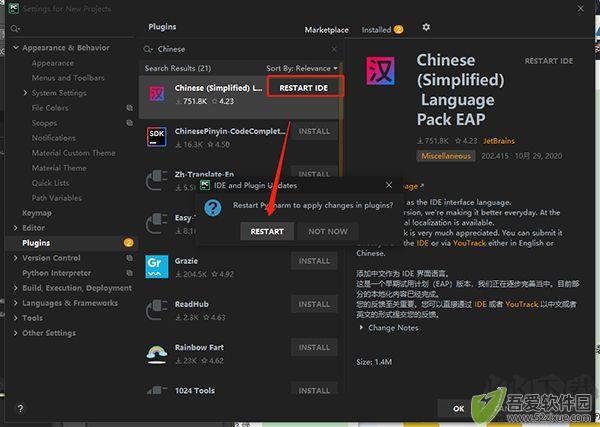Click the badge on the Installed tab
600x427 pixels.
pos(398,29)
